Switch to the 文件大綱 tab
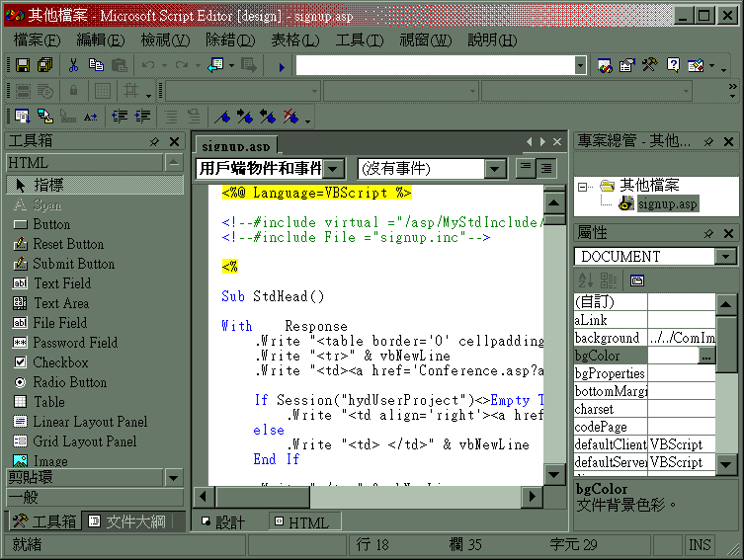Viewport: 744px width, 560px height. [x=128, y=521]
